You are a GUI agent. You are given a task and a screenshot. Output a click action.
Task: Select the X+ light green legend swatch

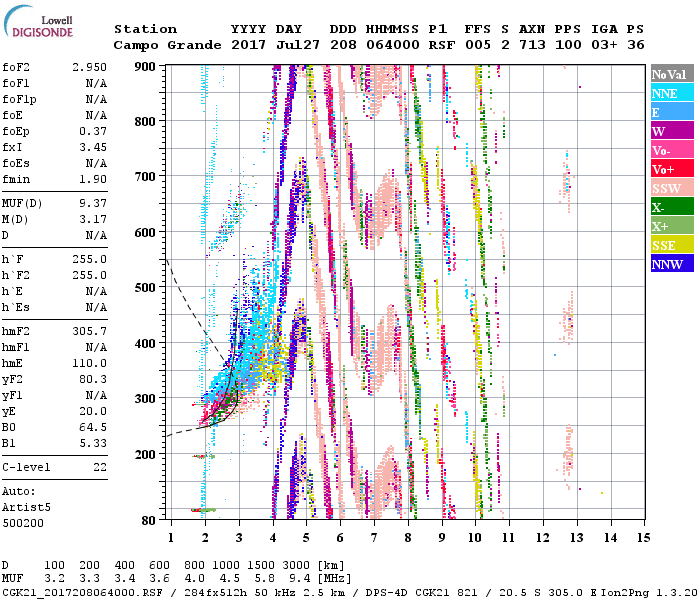(672, 226)
